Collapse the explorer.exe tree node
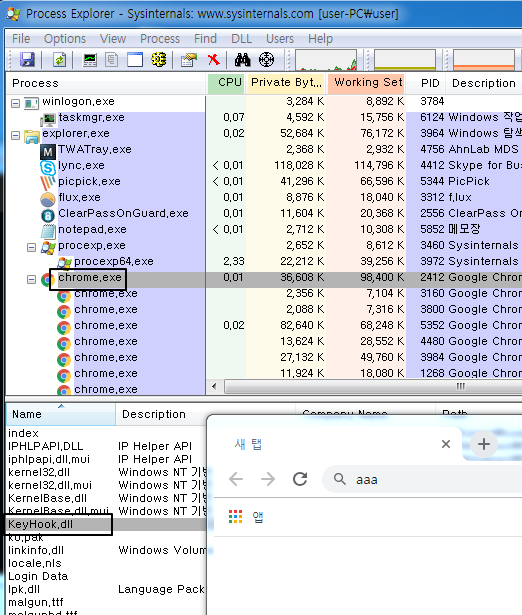Screen dimensions: 522x615 [15, 136]
